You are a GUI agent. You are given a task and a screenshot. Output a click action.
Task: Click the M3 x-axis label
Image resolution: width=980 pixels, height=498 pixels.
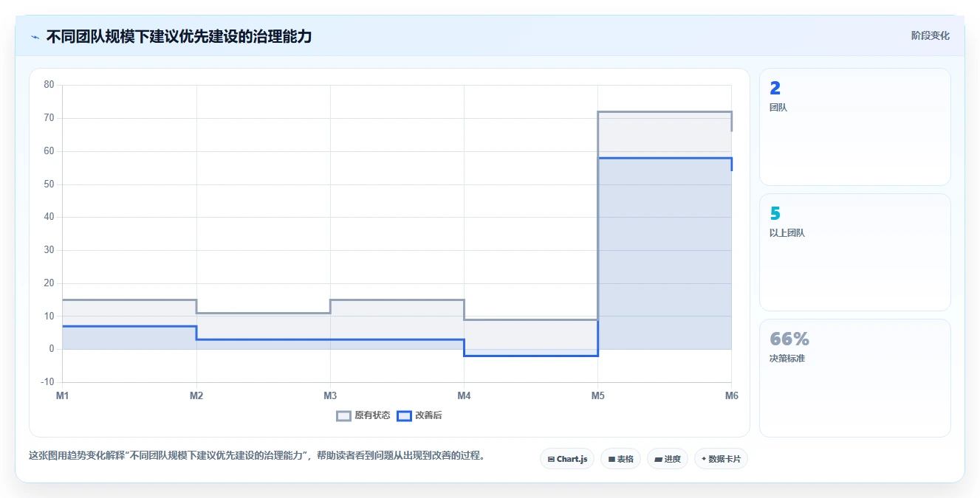point(330,396)
